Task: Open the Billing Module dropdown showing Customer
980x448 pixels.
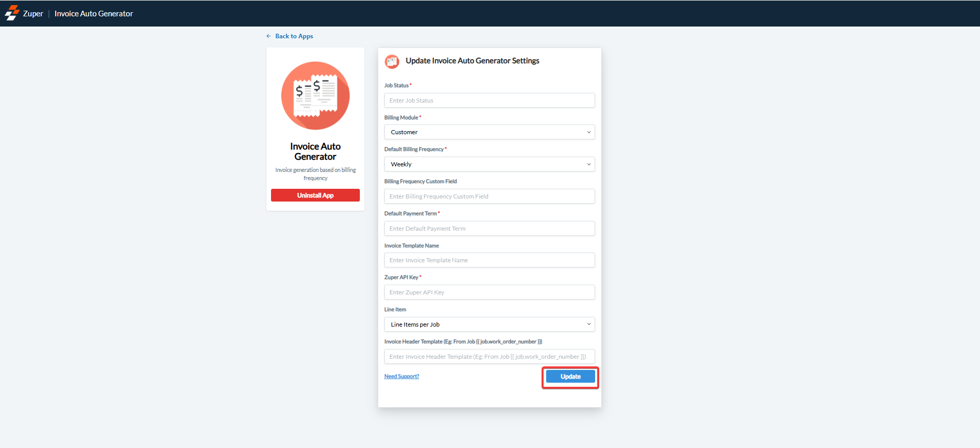Action: point(489,132)
